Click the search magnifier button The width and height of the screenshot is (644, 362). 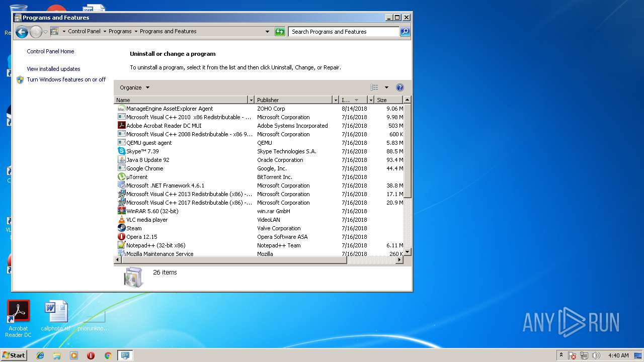[x=405, y=32]
